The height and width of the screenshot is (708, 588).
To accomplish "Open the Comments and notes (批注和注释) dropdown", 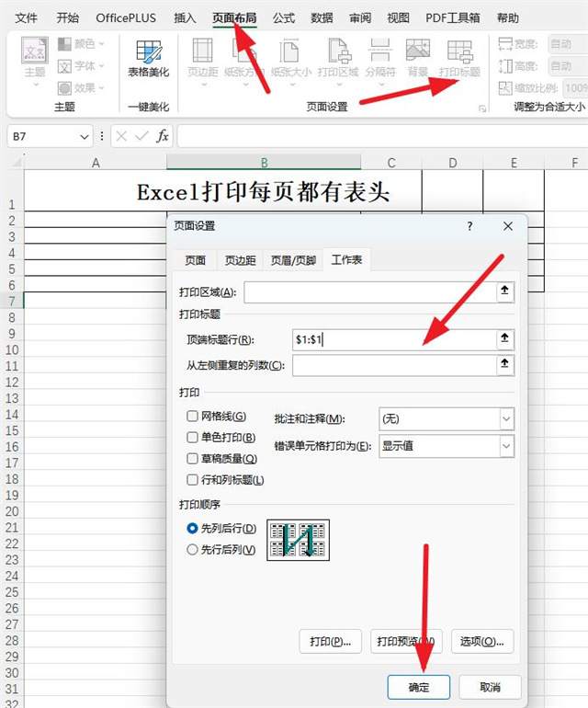I will [x=447, y=419].
